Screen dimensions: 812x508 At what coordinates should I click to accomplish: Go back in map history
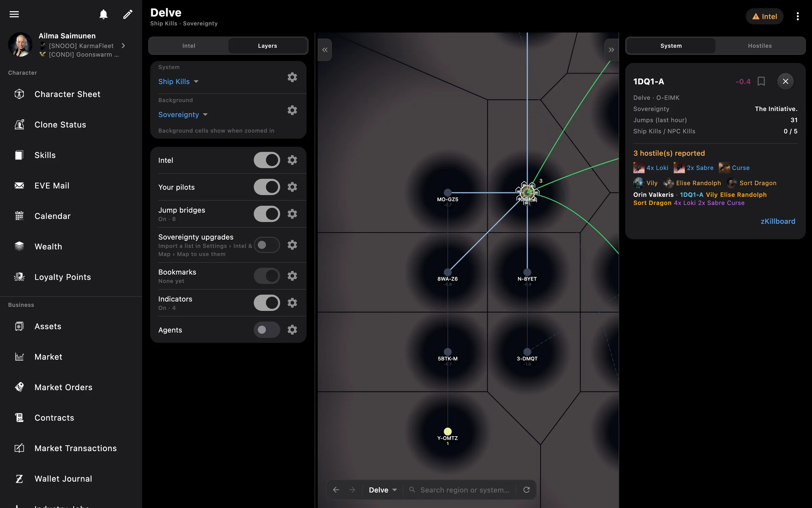tap(336, 490)
